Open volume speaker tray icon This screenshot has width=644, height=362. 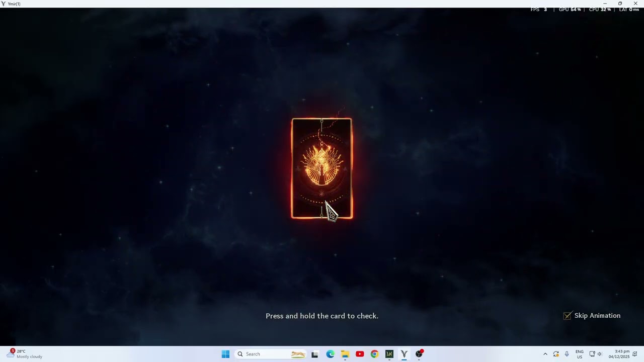coord(599,354)
